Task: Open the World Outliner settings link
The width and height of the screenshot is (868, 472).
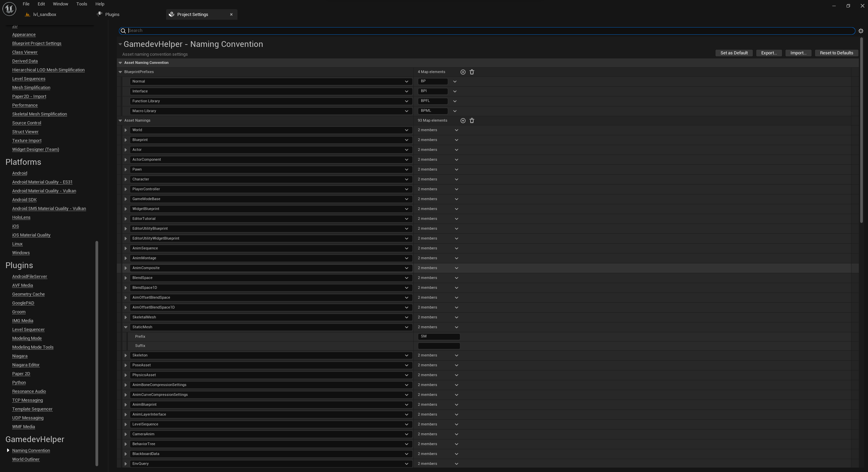Action: (26, 459)
